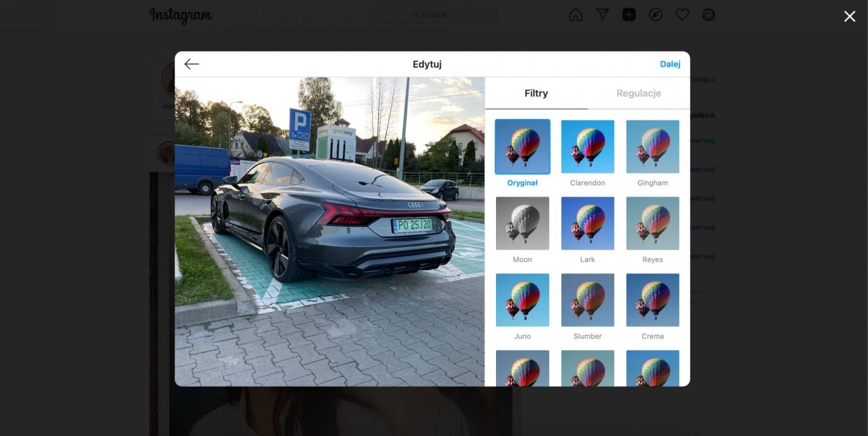Apply the Reyes filter

coord(652,224)
